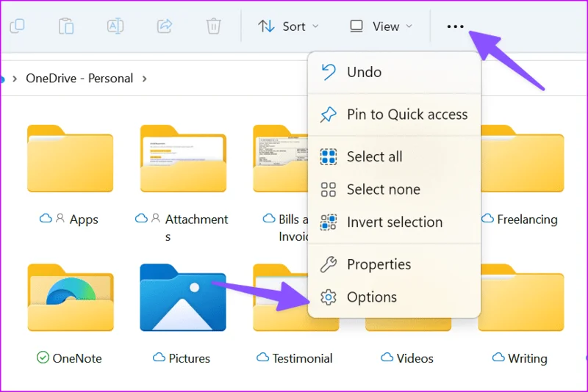Select the Pictures folder icon
The image size is (588, 392).
click(183, 297)
